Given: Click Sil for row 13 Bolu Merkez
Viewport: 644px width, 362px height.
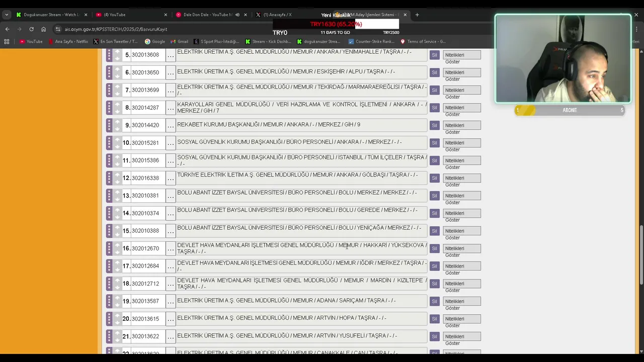Looking at the screenshot, I should click(435, 196).
